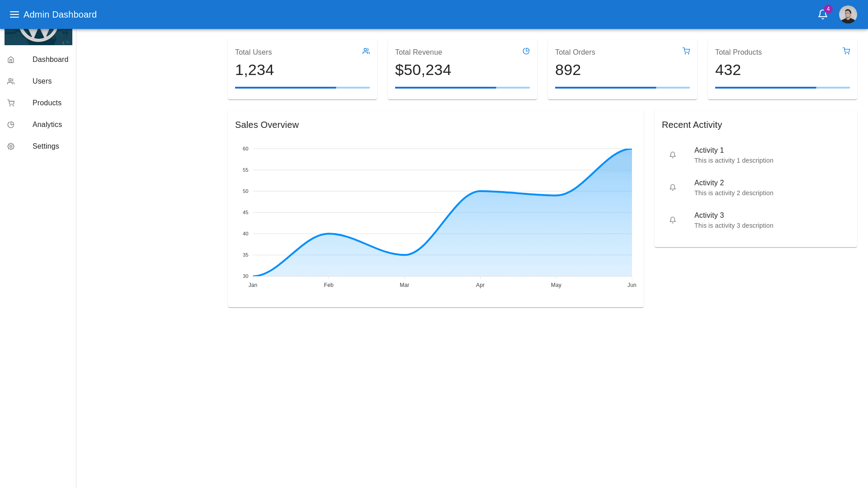This screenshot has height=488, width=868.
Task: Click the Apr peak on the sales chart
Action: tap(480, 191)
